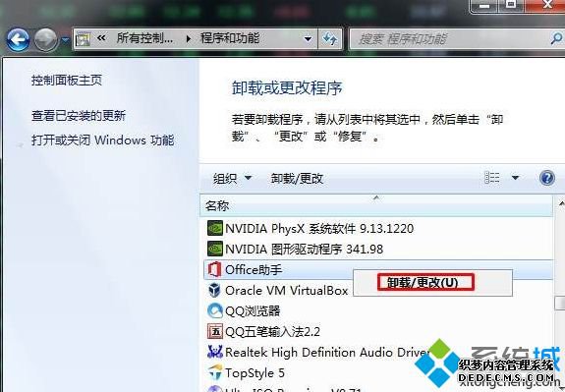
Task: Click the address bar refresh button
Action: pos(330,39)
